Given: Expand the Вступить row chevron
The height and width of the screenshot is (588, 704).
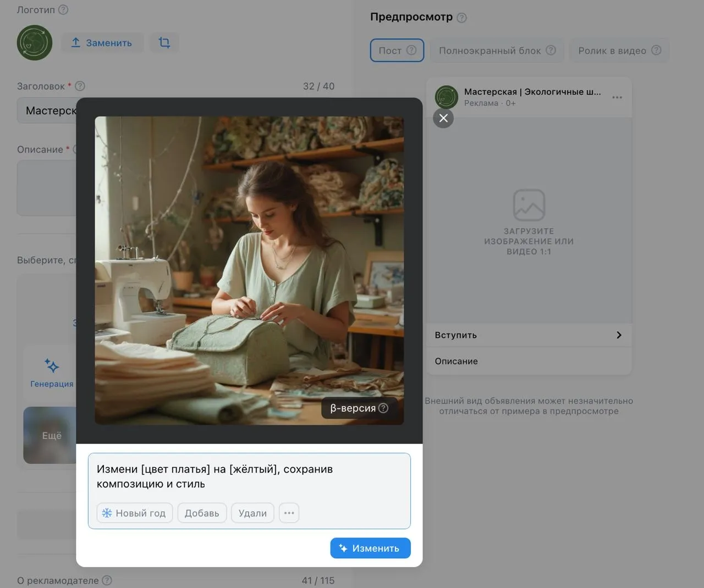Looking at the screenshot, I should click(619, 335).
